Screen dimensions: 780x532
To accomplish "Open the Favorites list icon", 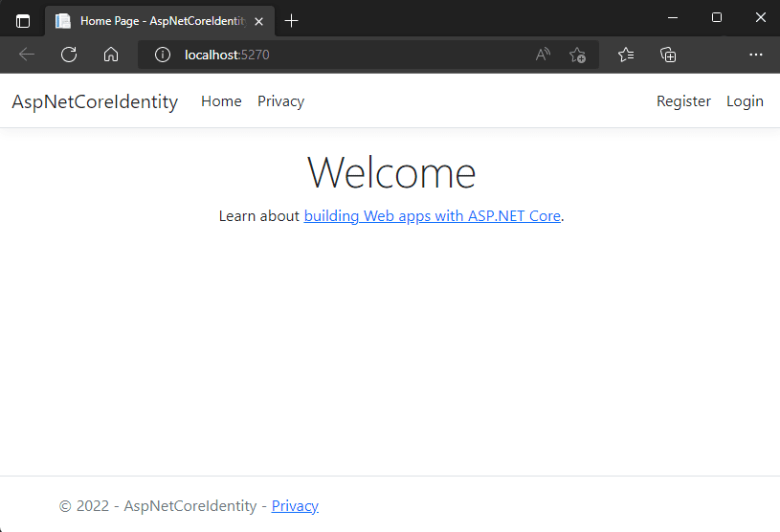I will pos(626,55).
